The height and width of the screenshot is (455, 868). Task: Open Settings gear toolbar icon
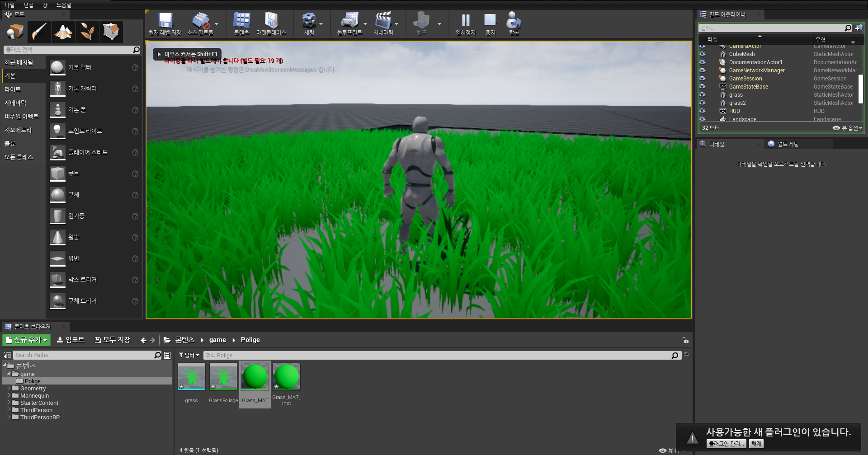pos(309,24)
